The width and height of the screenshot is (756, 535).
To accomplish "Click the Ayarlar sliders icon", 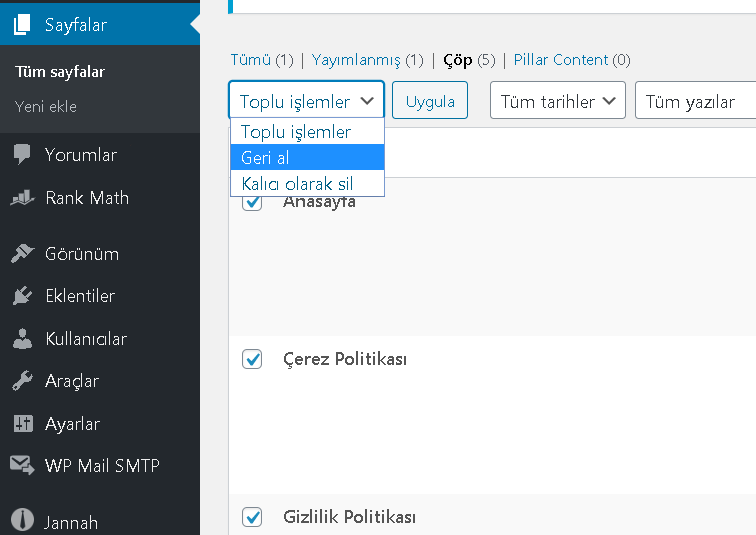I will [x=23, y=424].
